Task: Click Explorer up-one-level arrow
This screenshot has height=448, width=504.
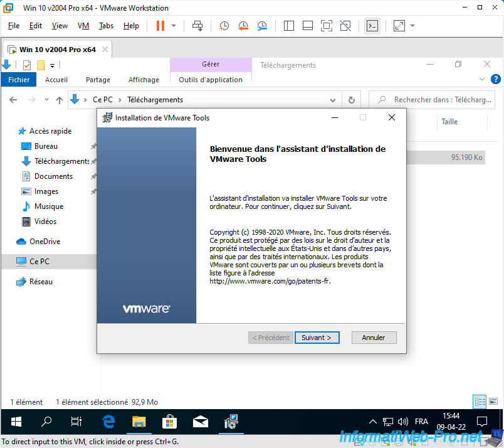Action: click(60, 100)
